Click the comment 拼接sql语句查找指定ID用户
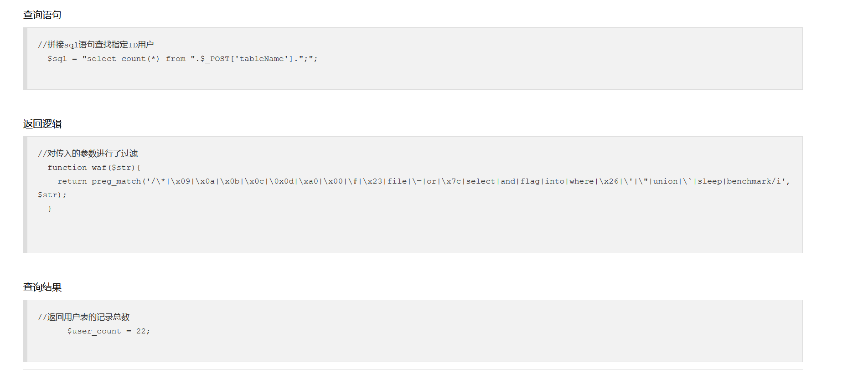Viewport: 868px width, 379px height. pyautogui.click(x=96, y=45)
